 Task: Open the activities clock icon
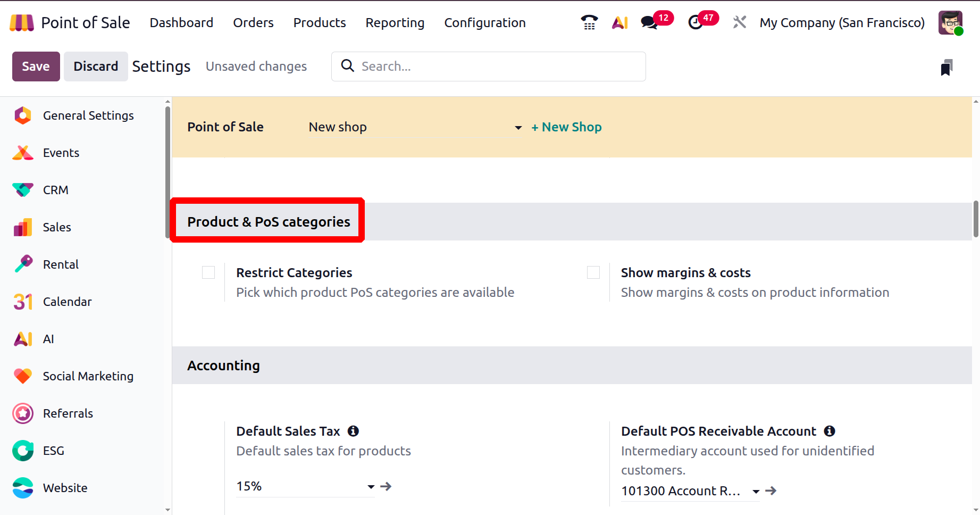(x=696, y=22)
